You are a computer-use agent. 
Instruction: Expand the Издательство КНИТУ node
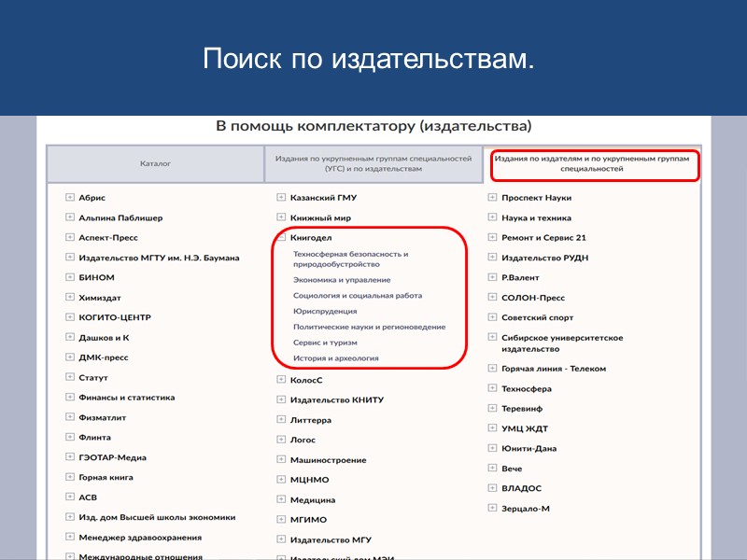pos(281,399)
